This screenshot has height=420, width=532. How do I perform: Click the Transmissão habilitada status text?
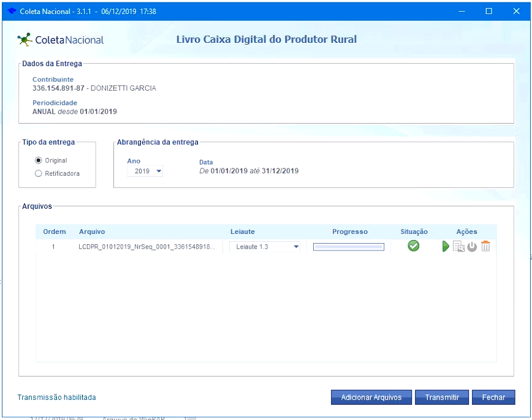pyautogui.click(x=56, y=397)
